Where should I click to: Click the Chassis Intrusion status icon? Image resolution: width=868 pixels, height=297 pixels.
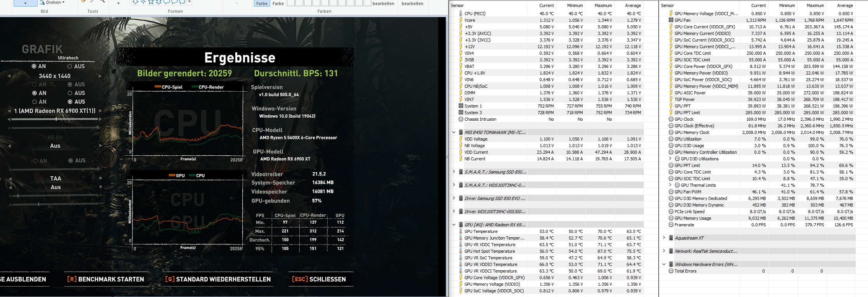click(461, 119)
